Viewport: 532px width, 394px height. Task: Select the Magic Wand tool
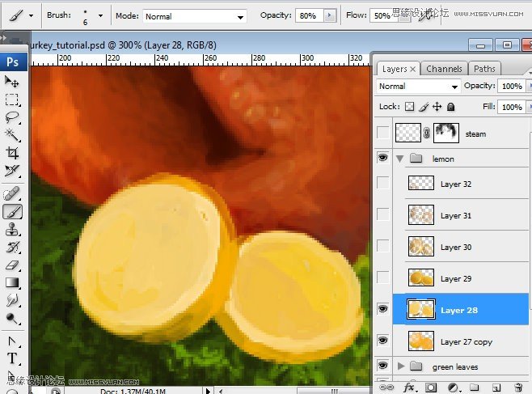pyautogui.click(x=12, y=135)
